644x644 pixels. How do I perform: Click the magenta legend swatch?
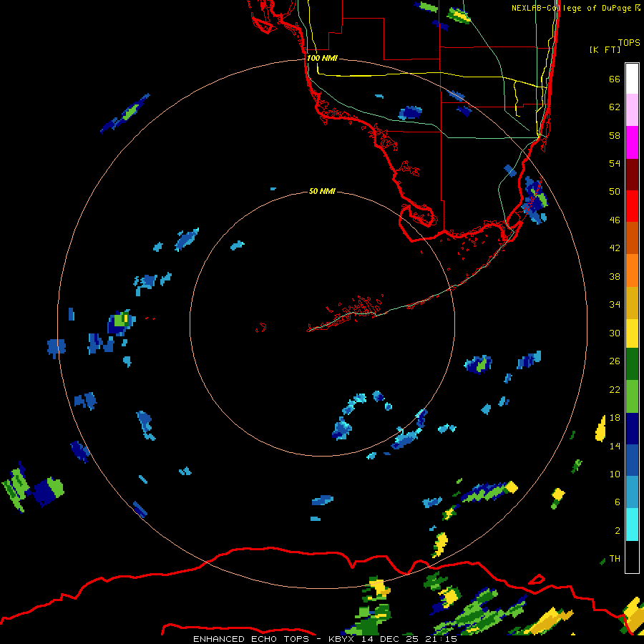(x=632, y=142)
